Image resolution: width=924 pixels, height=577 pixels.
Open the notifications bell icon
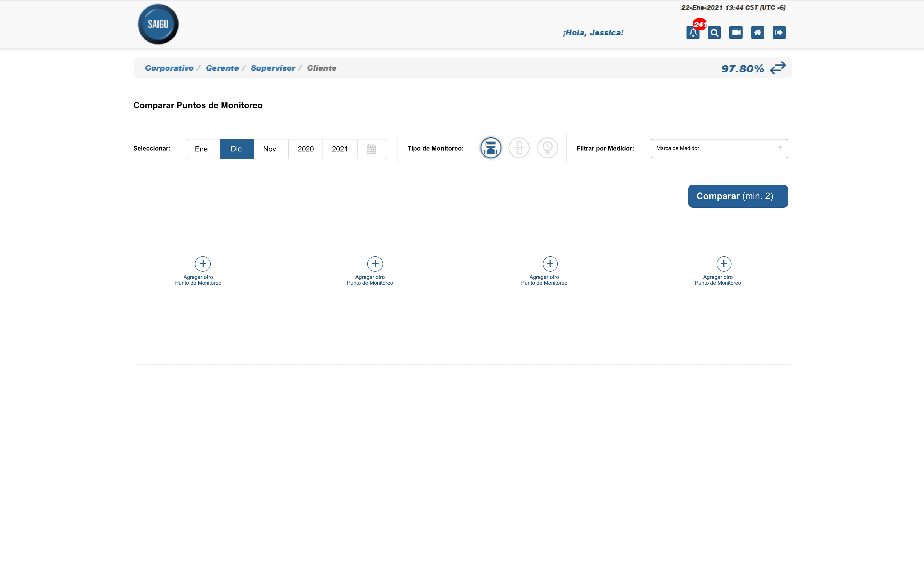[x=693, y=33]
